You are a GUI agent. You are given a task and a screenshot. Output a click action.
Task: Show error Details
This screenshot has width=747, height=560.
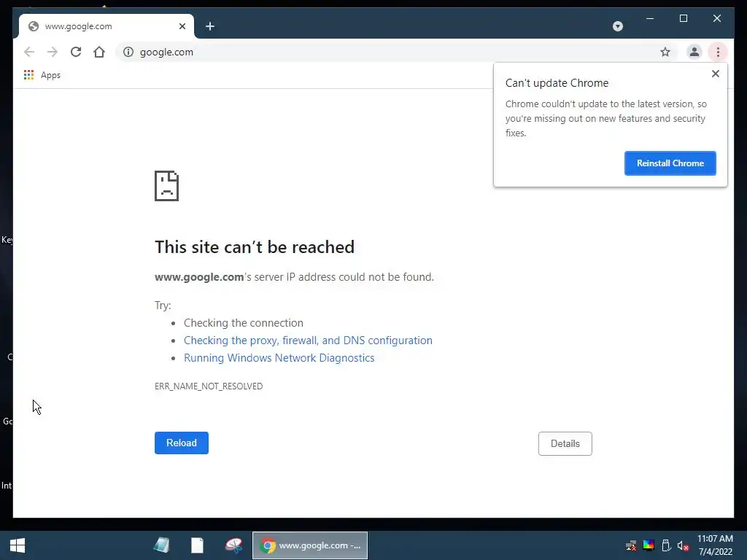(x=565, y=443)
